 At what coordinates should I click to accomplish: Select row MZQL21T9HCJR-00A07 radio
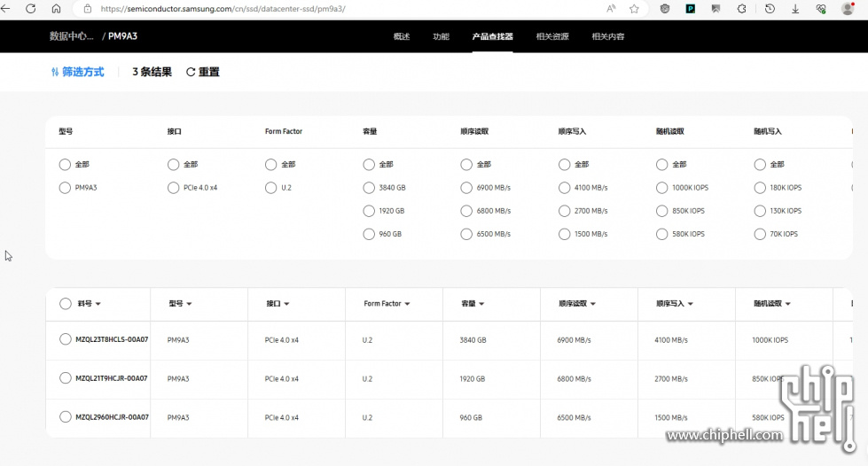[x=66, y=378]
